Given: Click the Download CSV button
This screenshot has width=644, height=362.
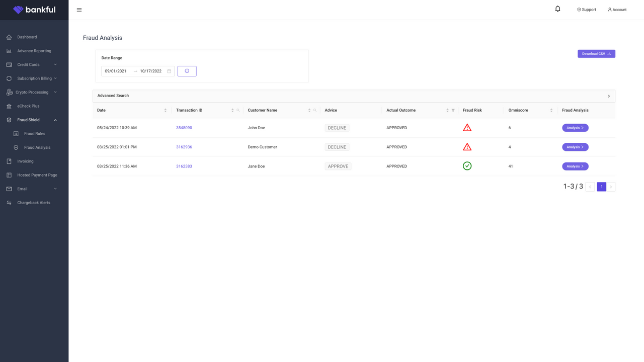Looking at the screenshot, I should coord(596,53).
